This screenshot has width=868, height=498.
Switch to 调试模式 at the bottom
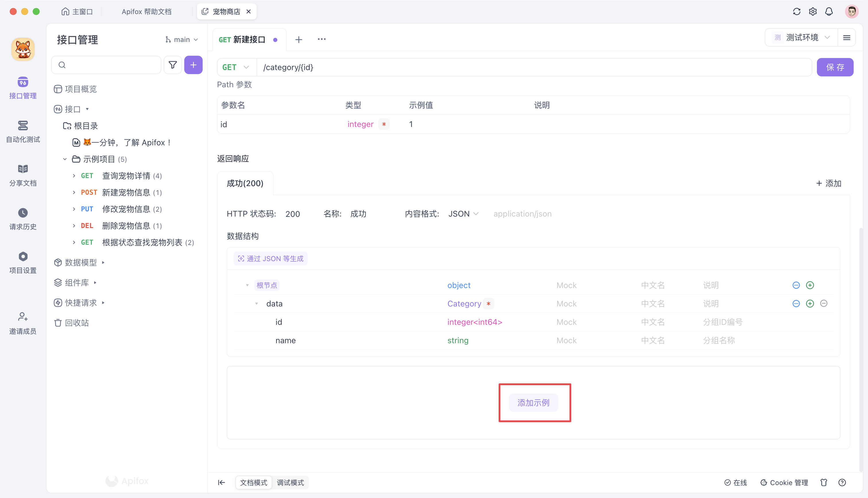point(290,482)
